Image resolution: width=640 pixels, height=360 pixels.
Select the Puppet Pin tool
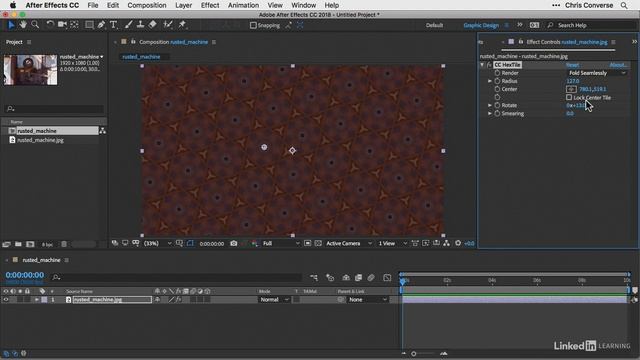point(182,25)
